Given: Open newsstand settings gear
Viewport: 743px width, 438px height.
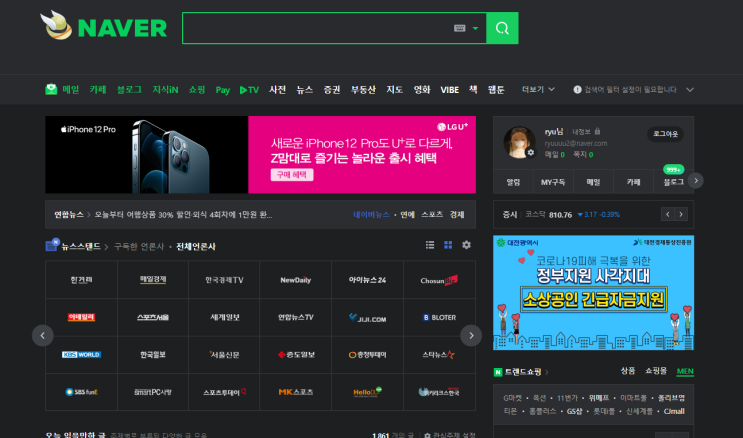Looking at the screenshot, I should click(466, 245).
